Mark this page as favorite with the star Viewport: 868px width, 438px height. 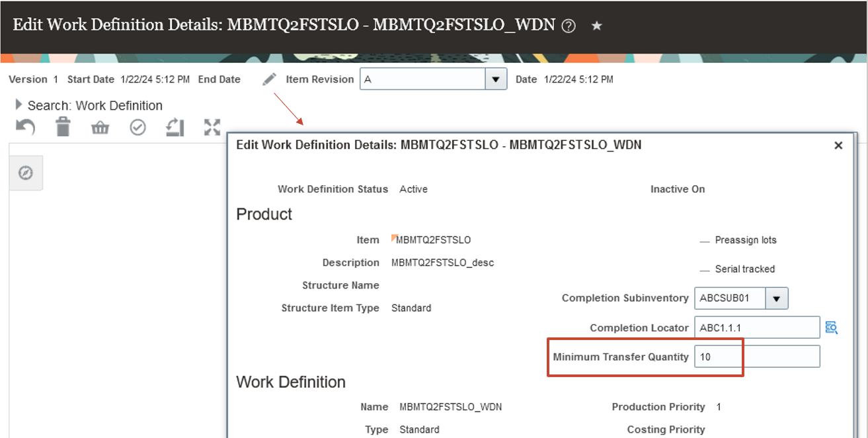pos(596,24)
